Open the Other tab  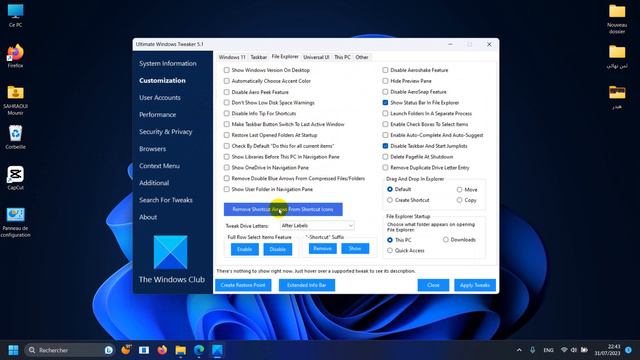pyautogui.click(x=362, y=57)
